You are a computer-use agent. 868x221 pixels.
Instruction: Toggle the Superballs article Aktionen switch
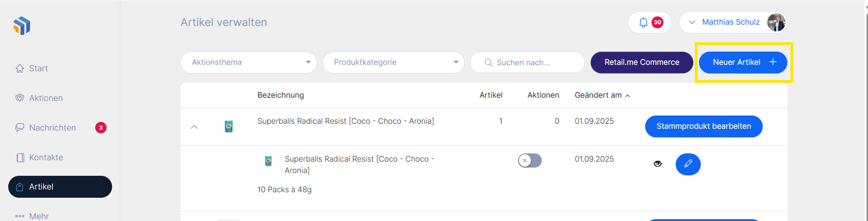529,161
